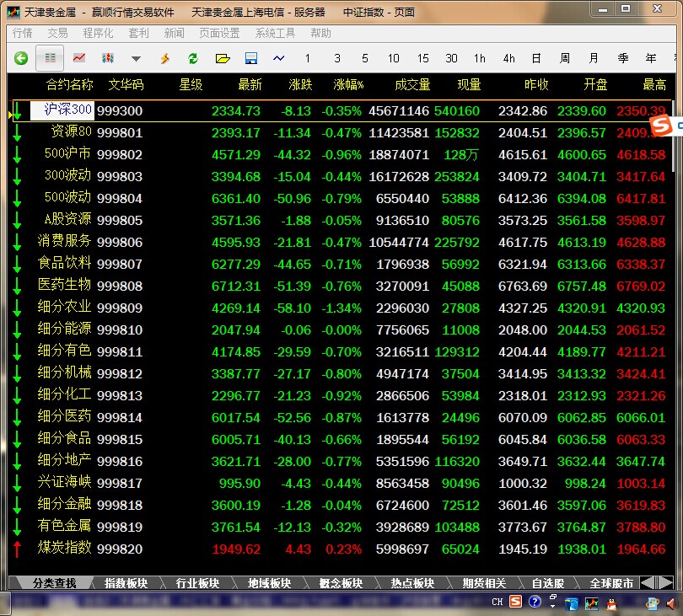Viewport: 683px width, 616px height.
Task: Switch to the 指数板块 tab
Action: pos(126,583)
